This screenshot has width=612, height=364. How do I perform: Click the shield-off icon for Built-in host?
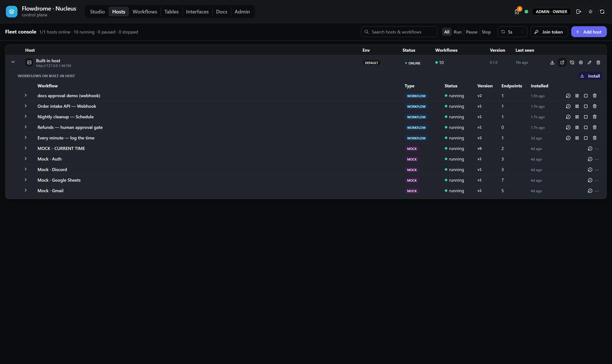pyautogui.click(x=572, y=63)
